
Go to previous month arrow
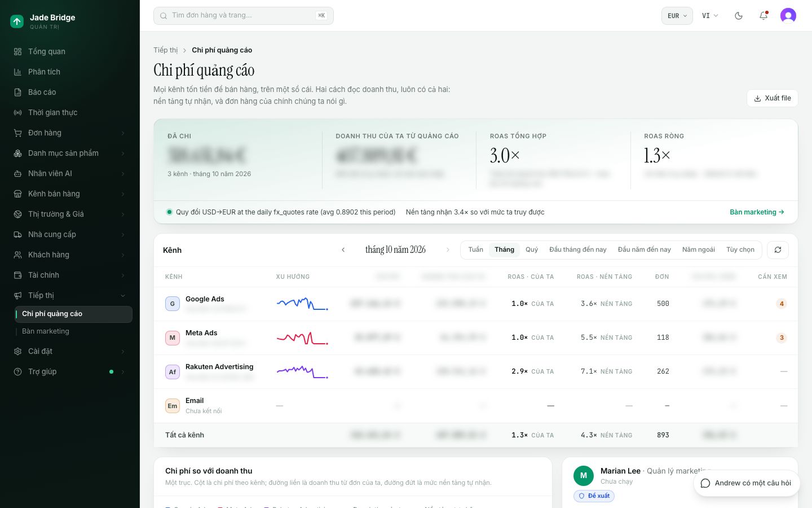coord(343,250)
